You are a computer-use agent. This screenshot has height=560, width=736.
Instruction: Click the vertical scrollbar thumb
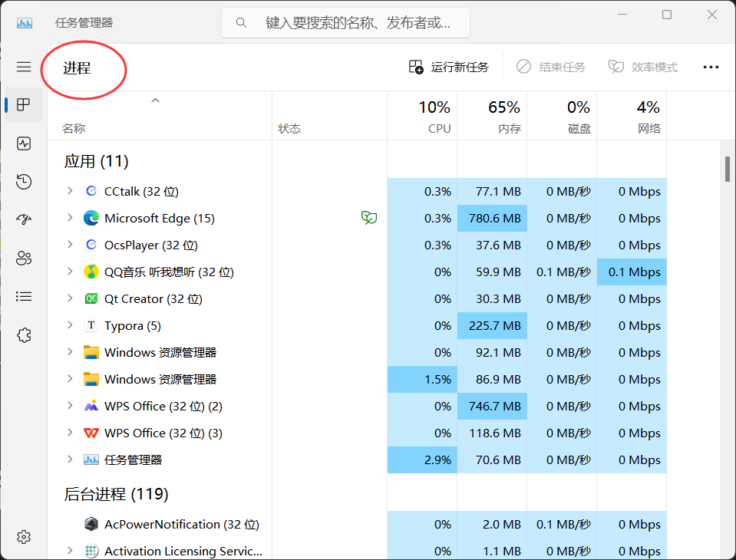pos(727,169)
